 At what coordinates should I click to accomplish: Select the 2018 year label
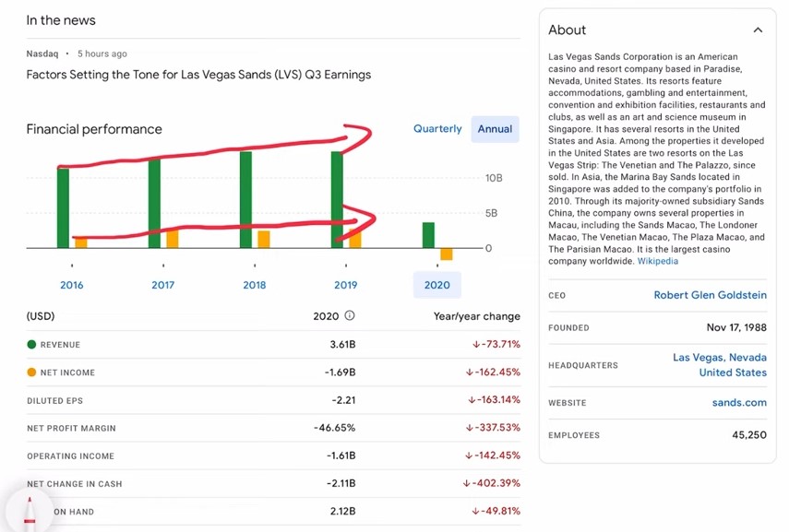coord(254,285)
